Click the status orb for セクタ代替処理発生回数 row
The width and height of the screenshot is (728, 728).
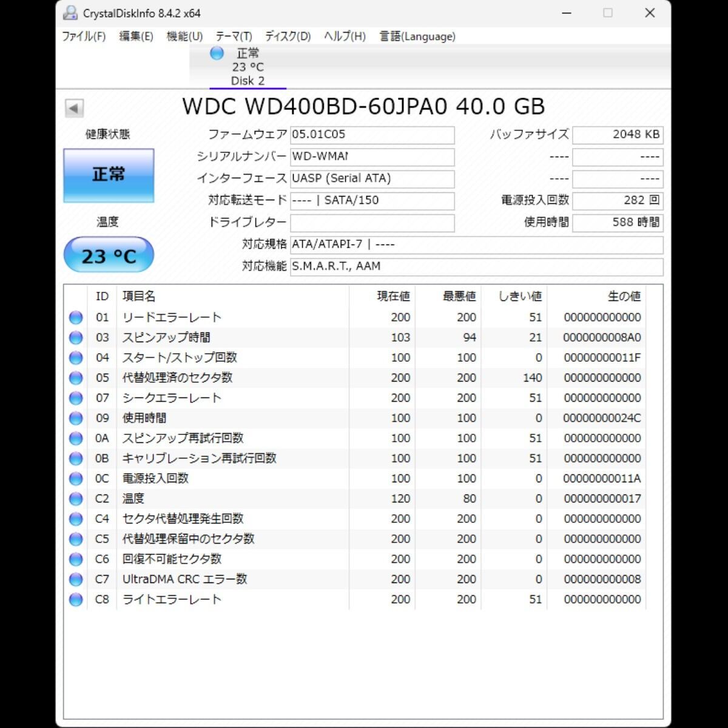pyautogui.click(x=76, y=519)
